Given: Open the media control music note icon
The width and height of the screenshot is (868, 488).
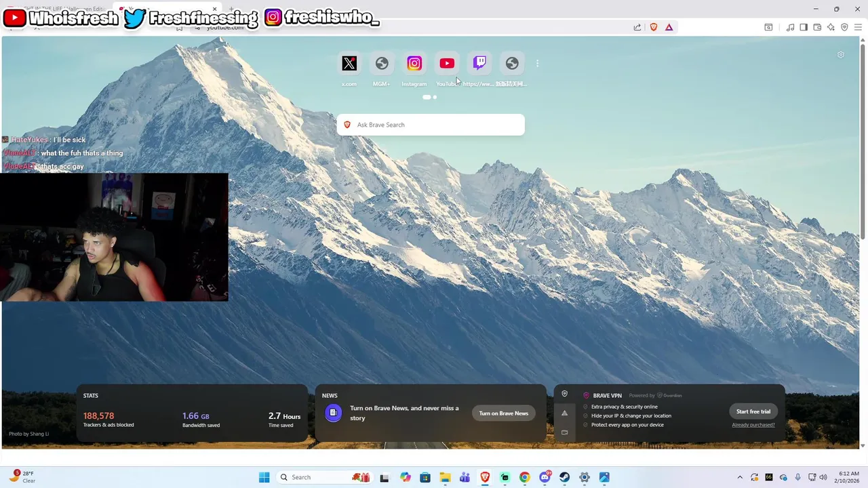Looking at the screenshot, I should tap(790, 27).
